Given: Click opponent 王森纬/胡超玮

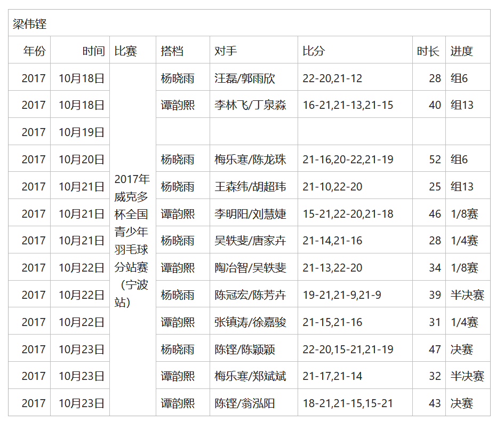Looking at the screenshot, I should pyautogui.click(x=250, y=186).
